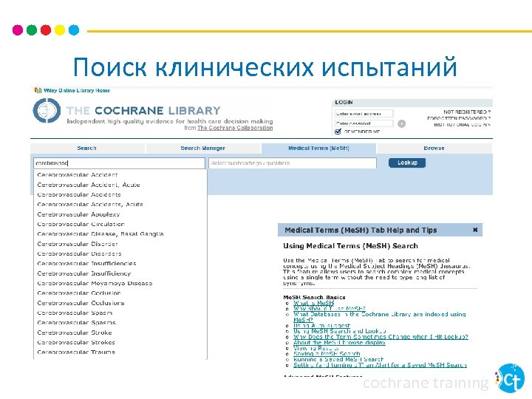Select suggestion Cerebrovascular Spasm

pyautogui.click(x=75, y=313)
